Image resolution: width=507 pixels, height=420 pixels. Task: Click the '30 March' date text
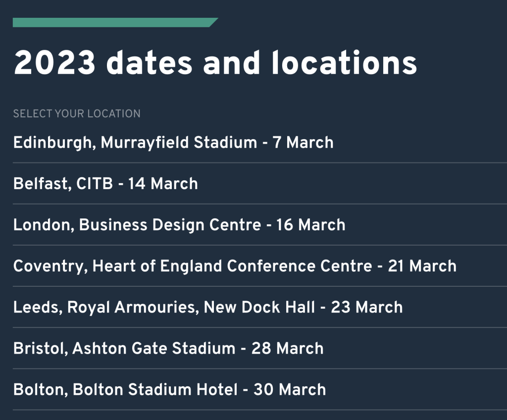pos(290,389)
